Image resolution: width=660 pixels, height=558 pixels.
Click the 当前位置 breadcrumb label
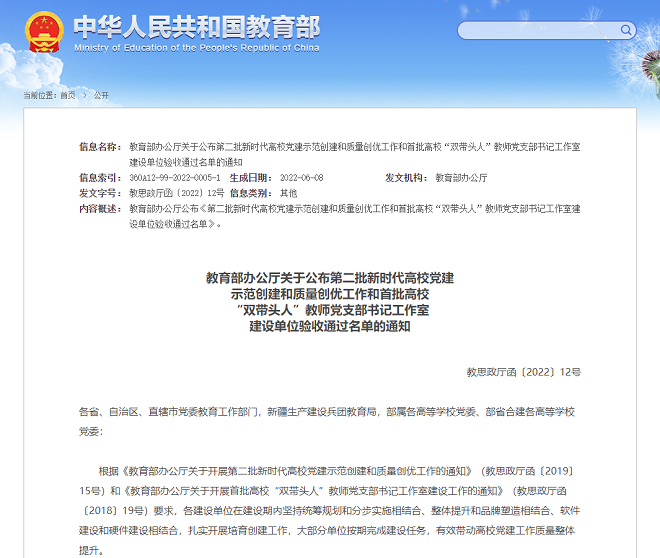[40, 95]
